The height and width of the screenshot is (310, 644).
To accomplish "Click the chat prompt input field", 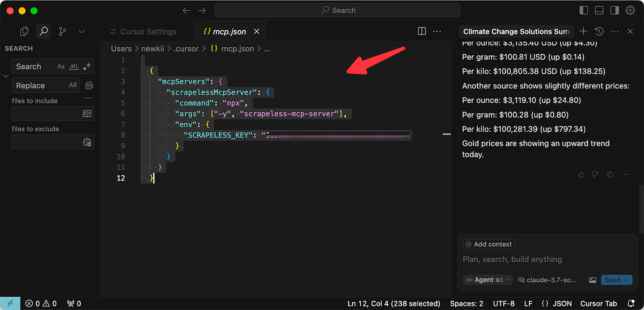I will [547, 260].
